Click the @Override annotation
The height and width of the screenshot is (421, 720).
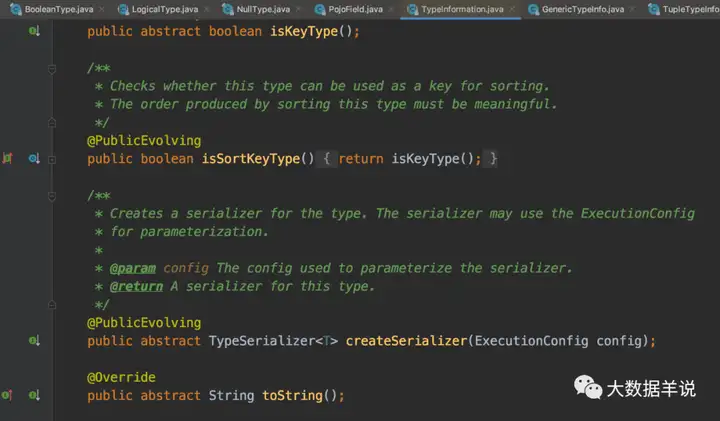click(121, 377)
